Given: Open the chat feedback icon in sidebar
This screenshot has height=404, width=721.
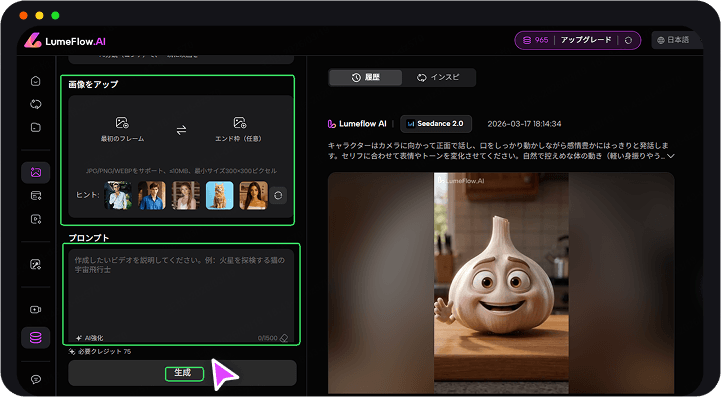Looking at the screenshot, I should point(35,379).
